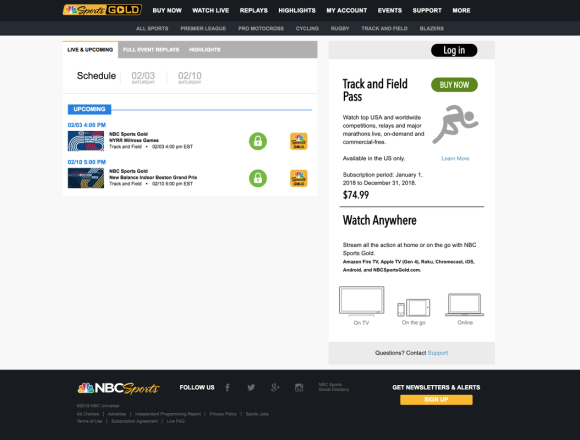
Task: Open the BUY NOW menu item
Action: (x=167, y=11)
